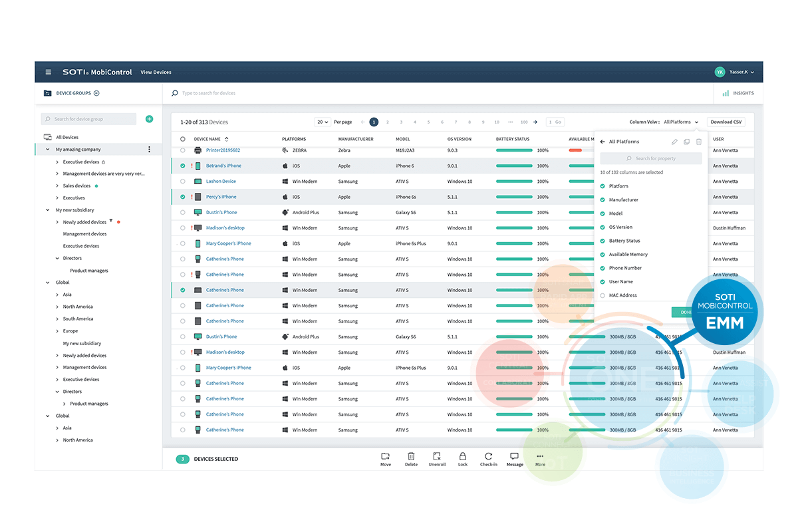Click the Go button in pagination
The height and width of the screenshot is (532, 798).
pyautogui.click(x=558, y=122)
